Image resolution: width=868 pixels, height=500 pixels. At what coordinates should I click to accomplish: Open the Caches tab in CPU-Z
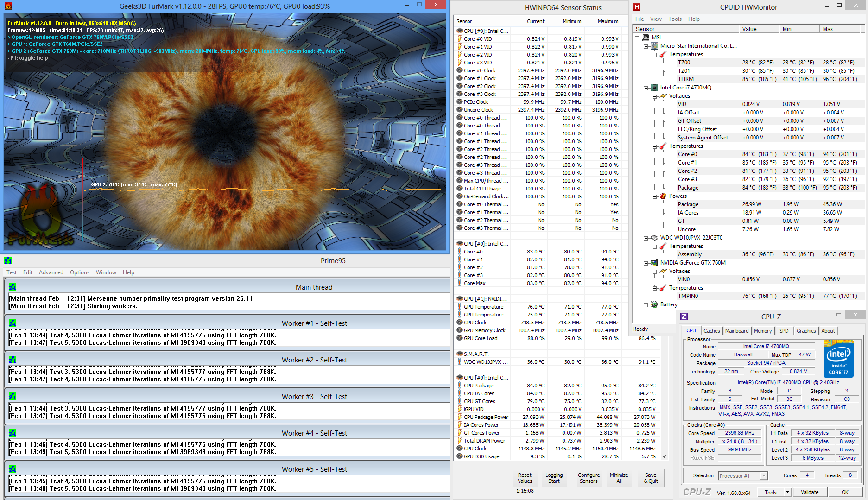click(712, 331)
